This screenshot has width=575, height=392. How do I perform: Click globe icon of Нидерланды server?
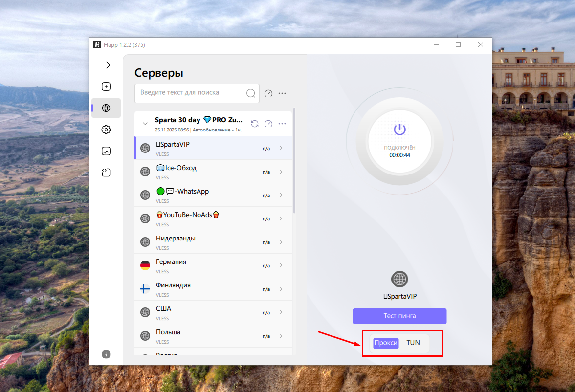[x=145, y=242]
